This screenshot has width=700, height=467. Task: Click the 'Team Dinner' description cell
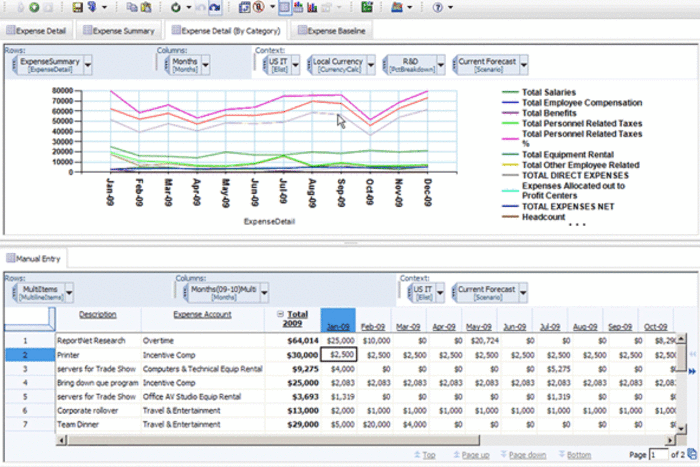(x=98, y=424)
